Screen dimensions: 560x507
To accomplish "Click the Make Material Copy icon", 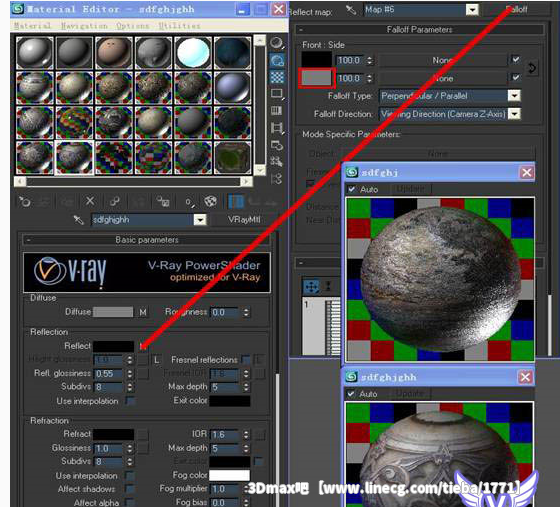I will pyautogui.click(x=115, y=201).
